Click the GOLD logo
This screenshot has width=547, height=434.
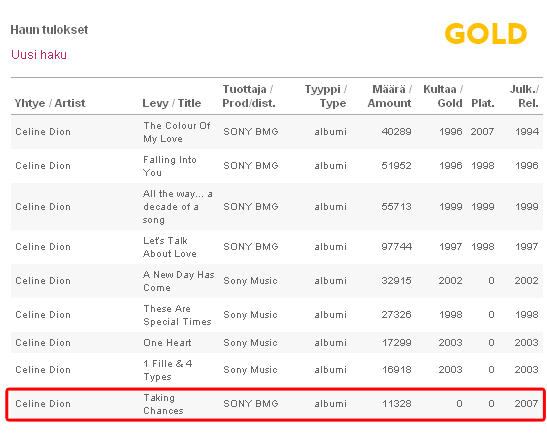(x=486, y=33)
